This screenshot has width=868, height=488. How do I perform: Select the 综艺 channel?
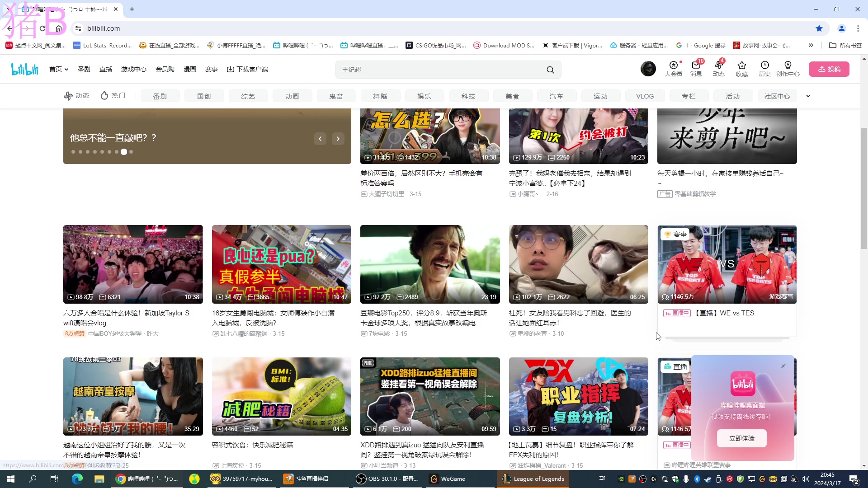tap(248, 96)
